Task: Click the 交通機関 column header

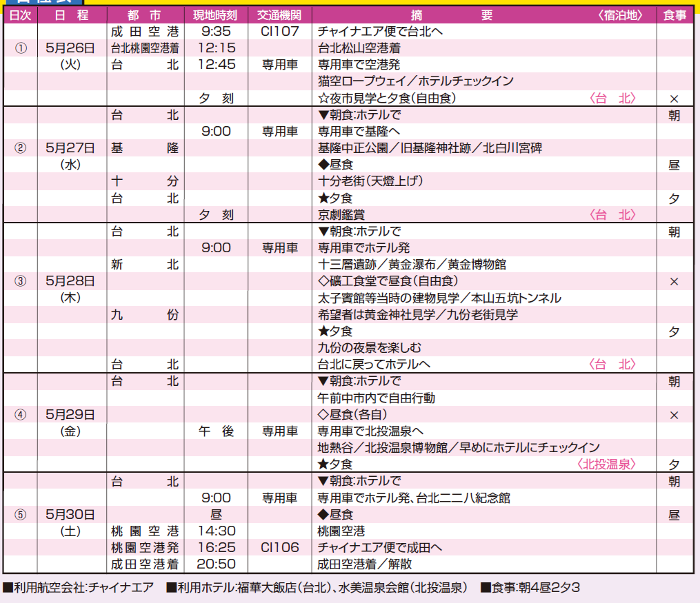Action: (x=279, y=16)
